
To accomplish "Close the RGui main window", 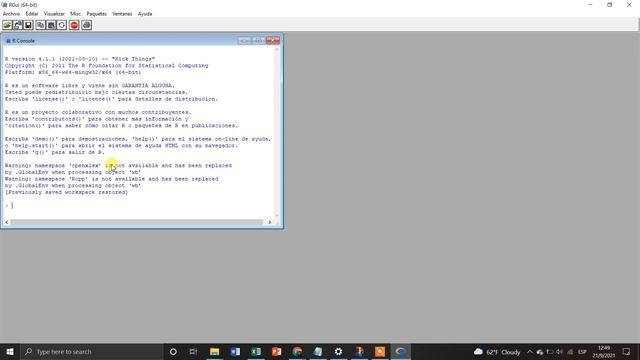I will [629, 5].
